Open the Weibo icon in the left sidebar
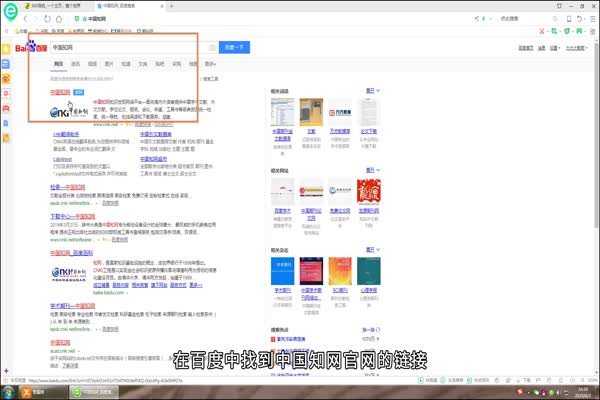 click(6, 79)
